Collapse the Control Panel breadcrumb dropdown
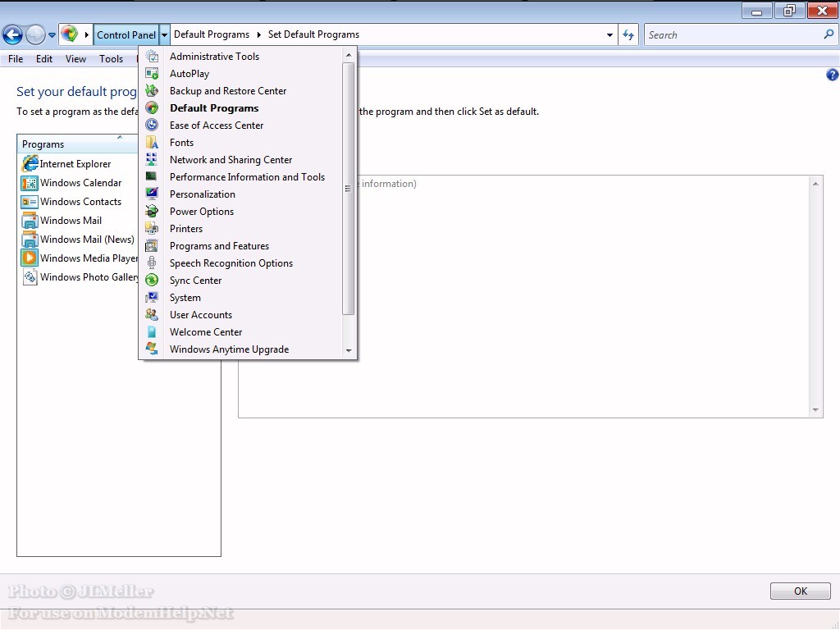The image size is (840, 630). coord(164,34)
